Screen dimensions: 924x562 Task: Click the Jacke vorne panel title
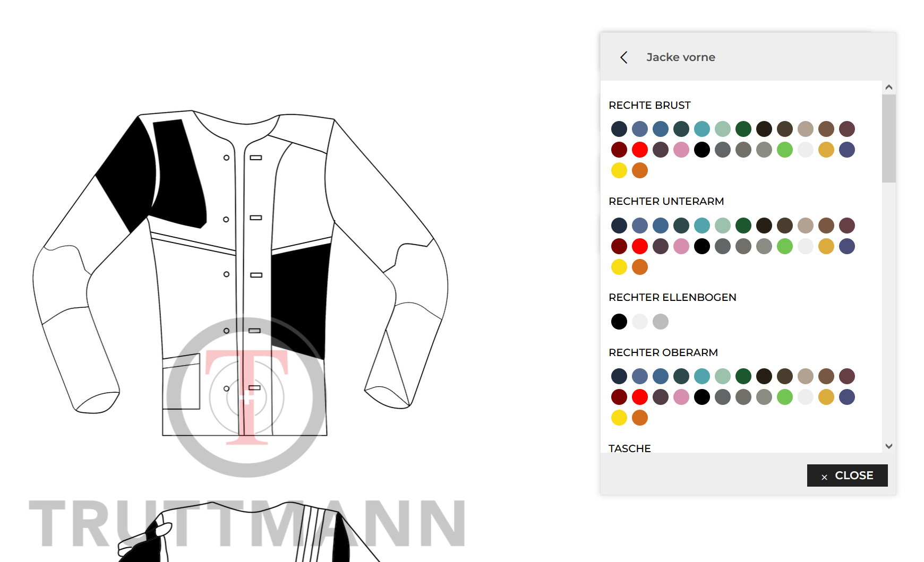(x=680, y=57)
